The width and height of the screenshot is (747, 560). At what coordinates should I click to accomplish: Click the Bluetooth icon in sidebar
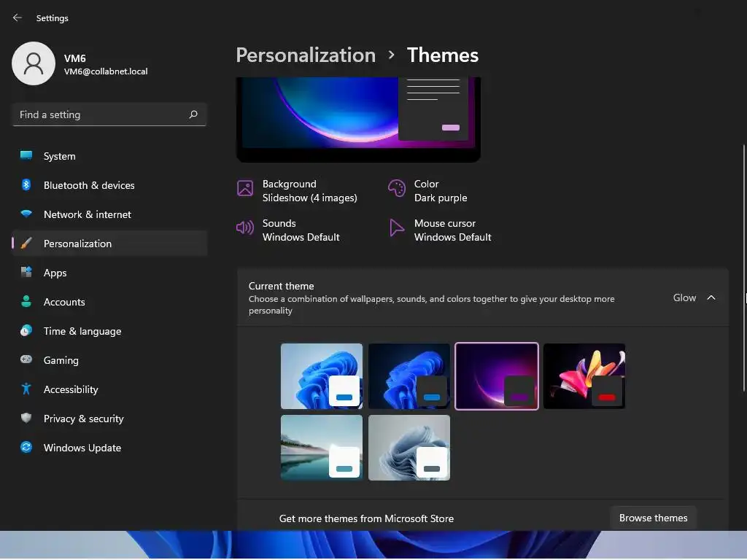point(26,184)
